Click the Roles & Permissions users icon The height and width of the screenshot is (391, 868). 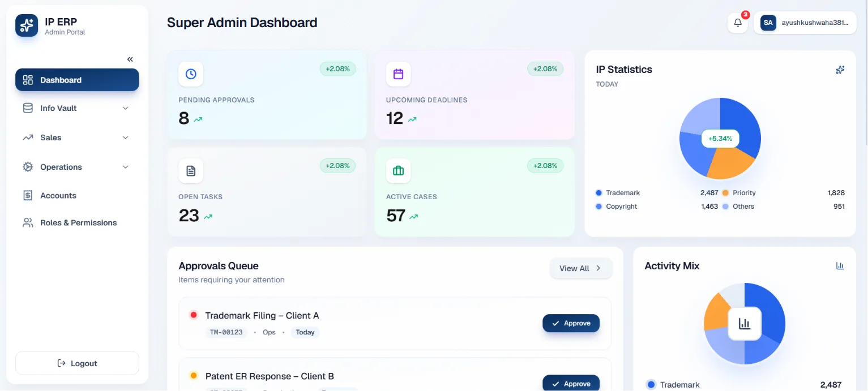(x=28, y=222)
